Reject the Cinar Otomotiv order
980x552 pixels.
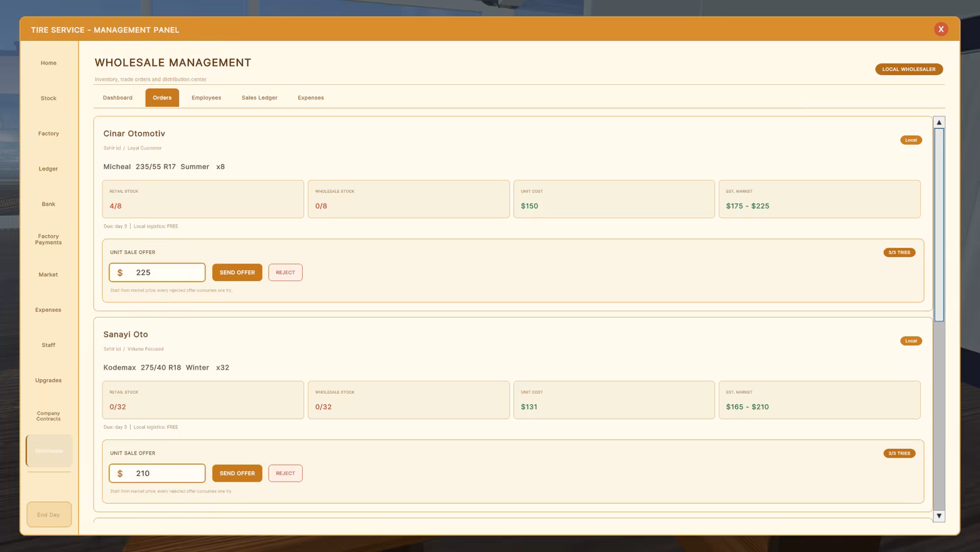tap(285, 272)
